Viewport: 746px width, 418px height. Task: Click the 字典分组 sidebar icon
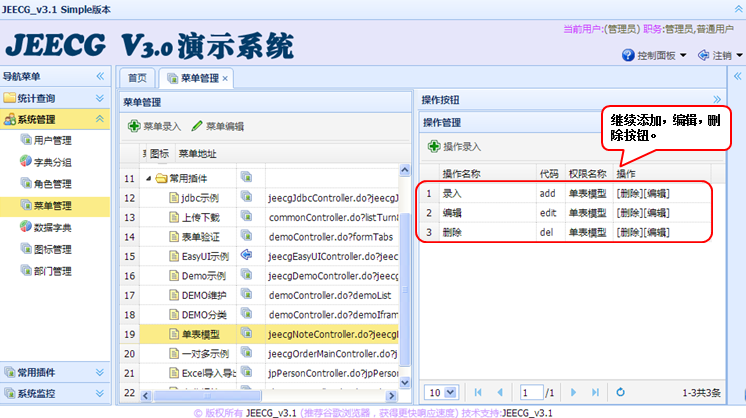(26, 161)
